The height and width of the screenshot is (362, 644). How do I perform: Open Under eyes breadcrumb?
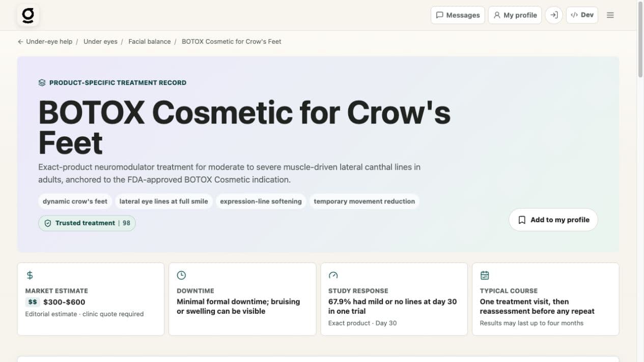point(100,42)
